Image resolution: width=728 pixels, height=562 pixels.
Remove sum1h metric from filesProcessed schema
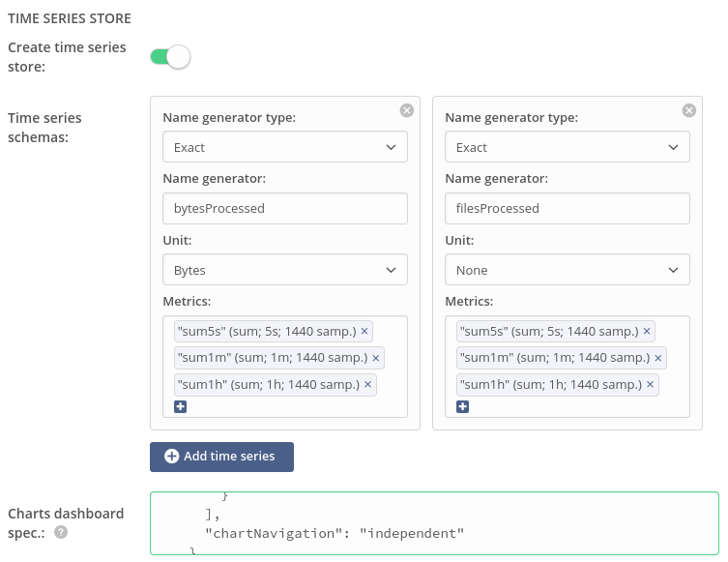[x=650, y=385]
